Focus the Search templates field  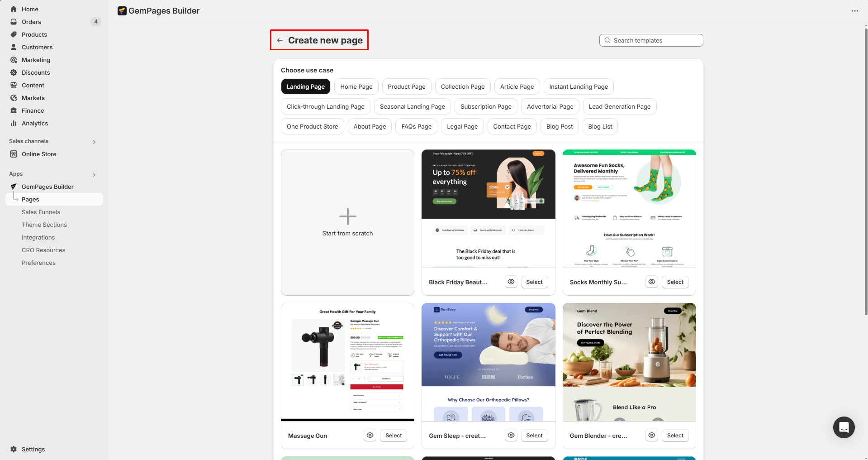651,40
